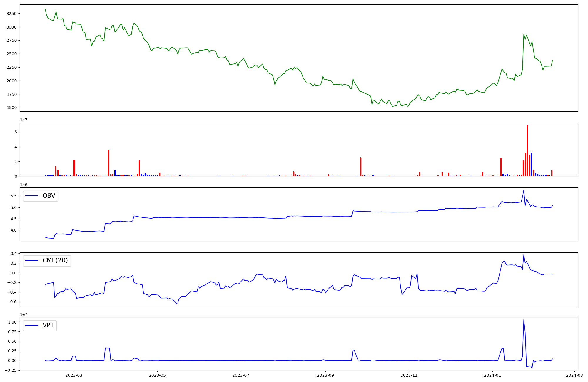This screenshot has width=588, height=382.
Task: Click the tall blue volume bar near February 2024
Action: pyautogui.click(x=532, y=164)
